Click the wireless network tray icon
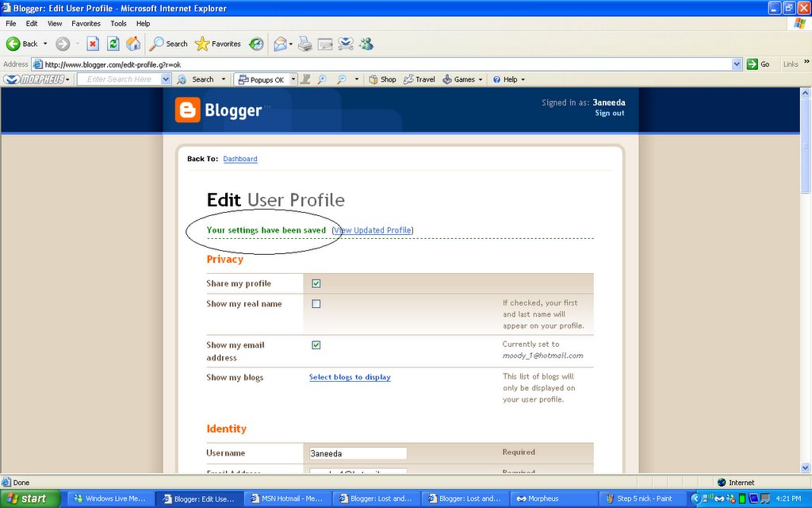This screenshot has width=812, height=508. click(708, 498)
